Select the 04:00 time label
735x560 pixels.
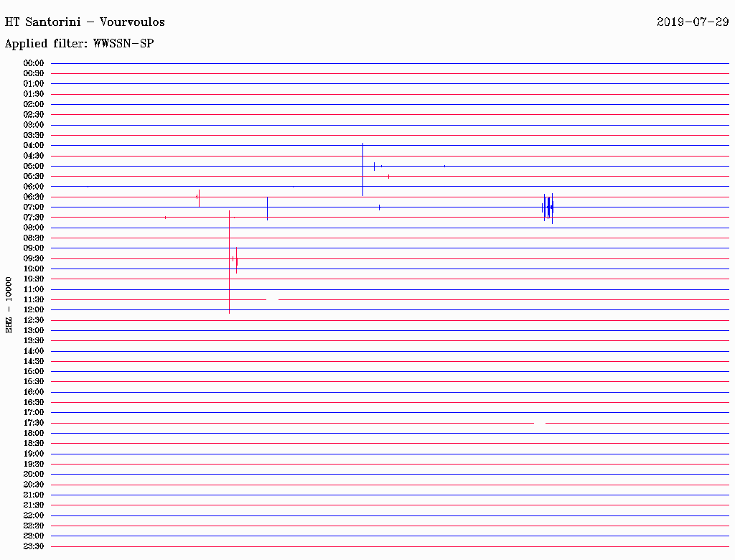coord(34,146)
